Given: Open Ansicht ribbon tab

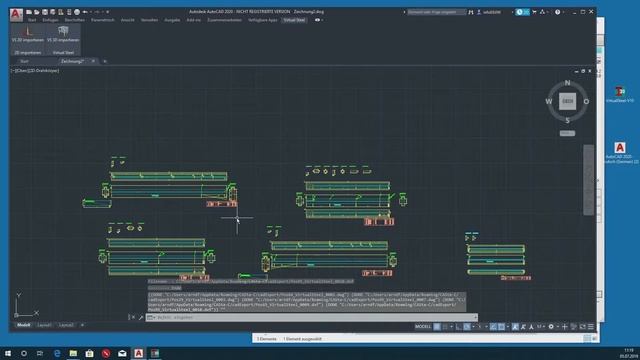Looking at the screenshot, I should click(x=127, y=20).
